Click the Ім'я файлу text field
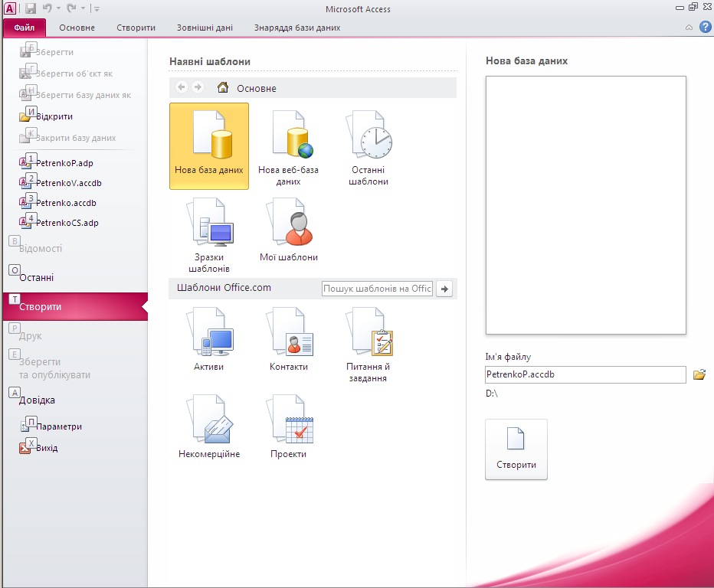 [585, 374]
